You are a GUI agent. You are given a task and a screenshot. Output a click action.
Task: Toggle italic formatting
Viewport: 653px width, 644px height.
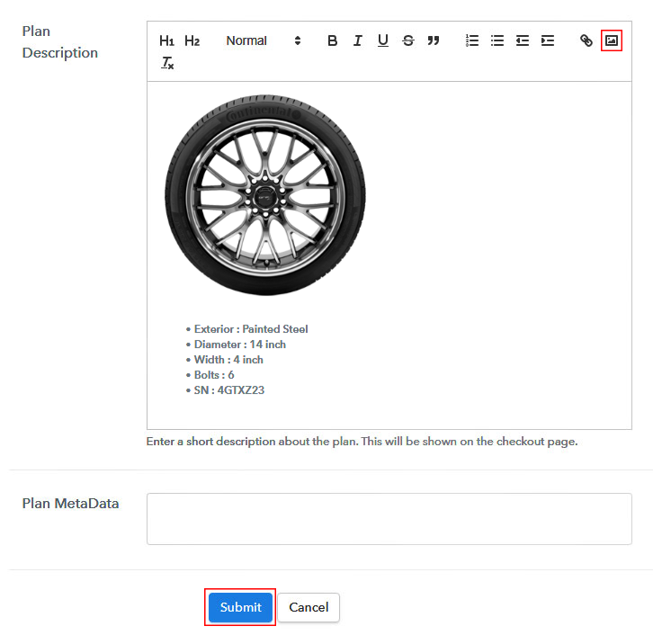point(358,40)
